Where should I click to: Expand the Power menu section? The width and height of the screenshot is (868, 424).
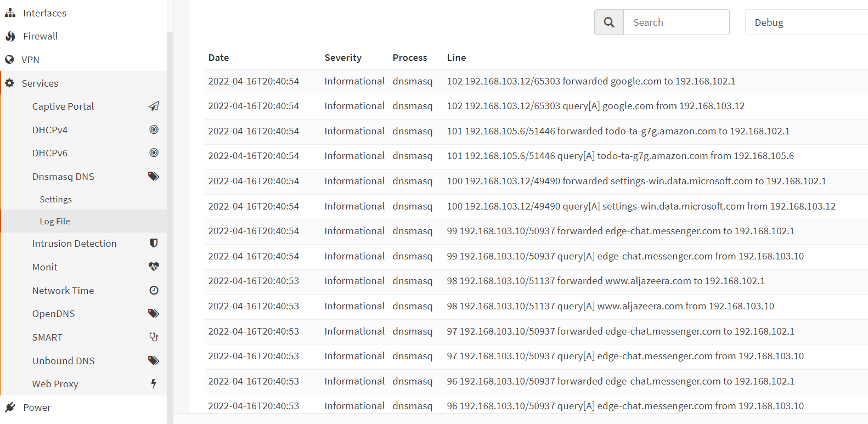pos(37,408)
